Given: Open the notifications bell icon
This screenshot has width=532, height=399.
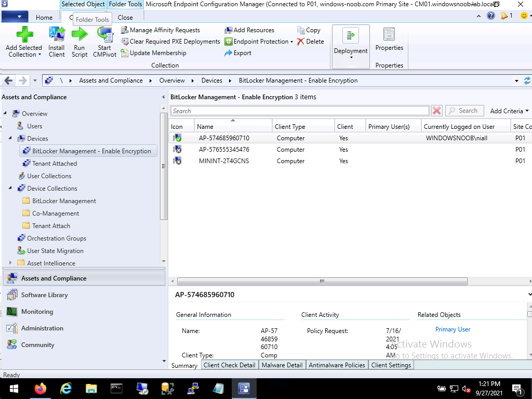Looking at the screenshot, I should pyautogui.click(x=504, y=16).
